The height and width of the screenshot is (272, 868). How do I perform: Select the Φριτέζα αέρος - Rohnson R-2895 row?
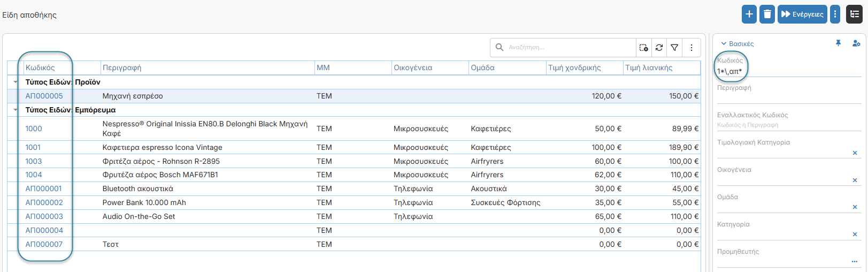(x=353, y=161)
